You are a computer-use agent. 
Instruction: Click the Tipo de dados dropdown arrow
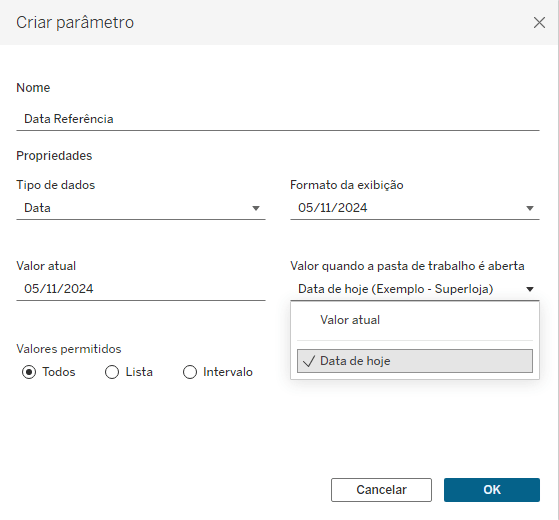[x=256, y=208]
